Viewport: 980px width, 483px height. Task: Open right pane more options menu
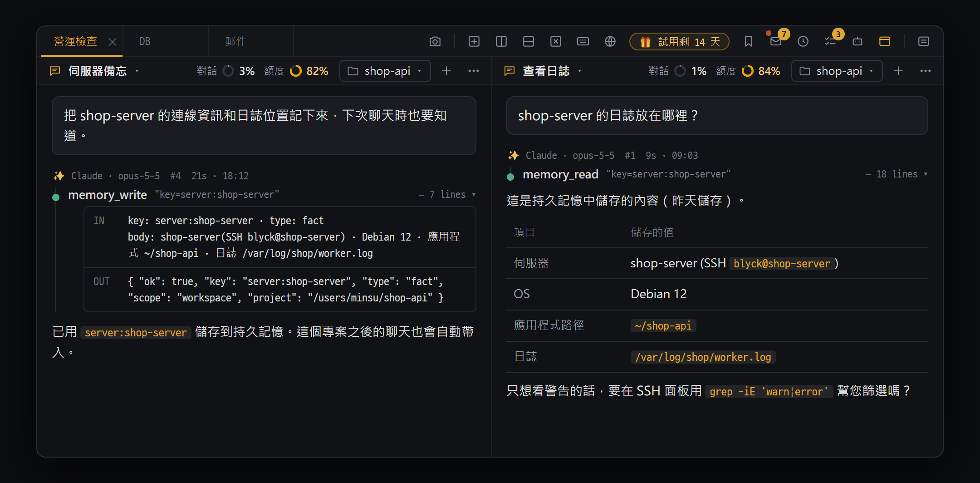click(x=926, y=71)
